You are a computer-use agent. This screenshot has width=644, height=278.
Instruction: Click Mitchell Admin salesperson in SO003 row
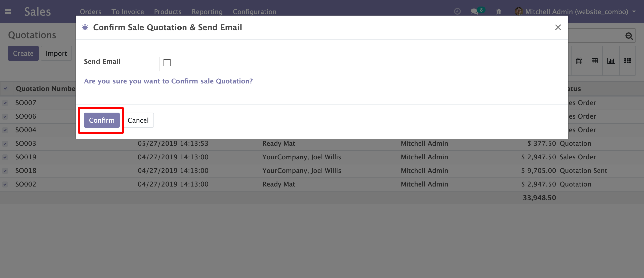pos(424,144)
